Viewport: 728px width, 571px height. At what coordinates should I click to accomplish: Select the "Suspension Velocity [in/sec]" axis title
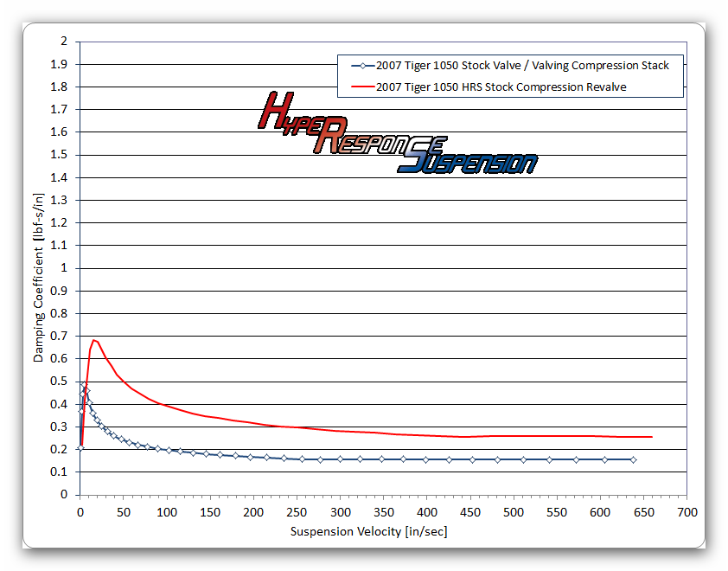coord(369,531)
